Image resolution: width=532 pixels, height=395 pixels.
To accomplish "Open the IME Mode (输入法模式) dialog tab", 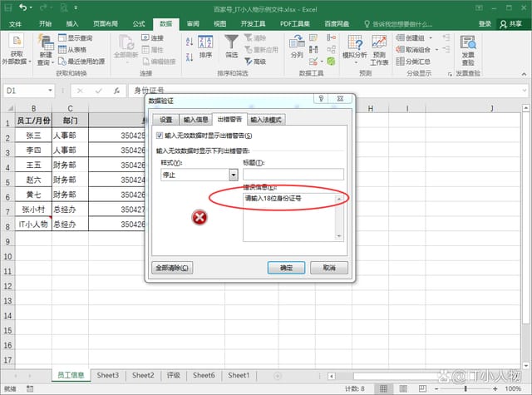I will [266, 120].
